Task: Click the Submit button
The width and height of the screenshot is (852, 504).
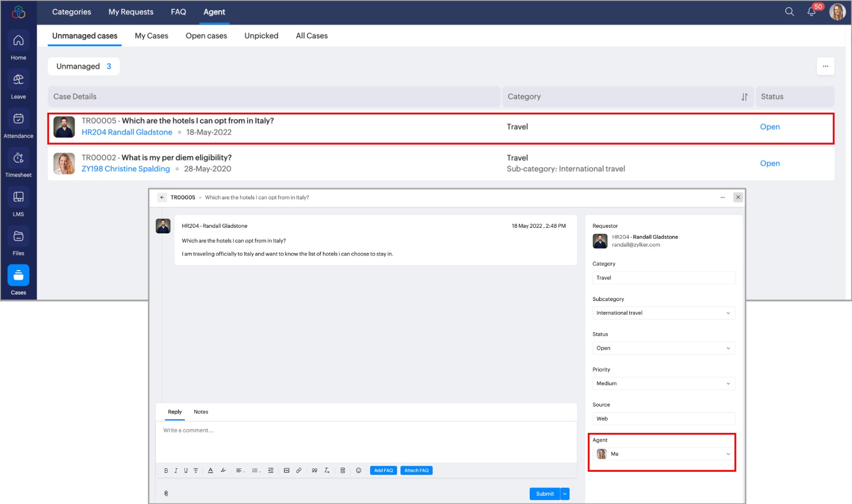Action: pyautogui.click(x=545, y=494)
